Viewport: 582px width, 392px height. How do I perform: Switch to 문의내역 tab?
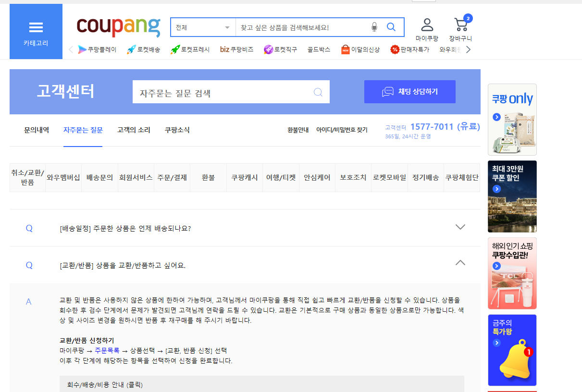[37, 130]
